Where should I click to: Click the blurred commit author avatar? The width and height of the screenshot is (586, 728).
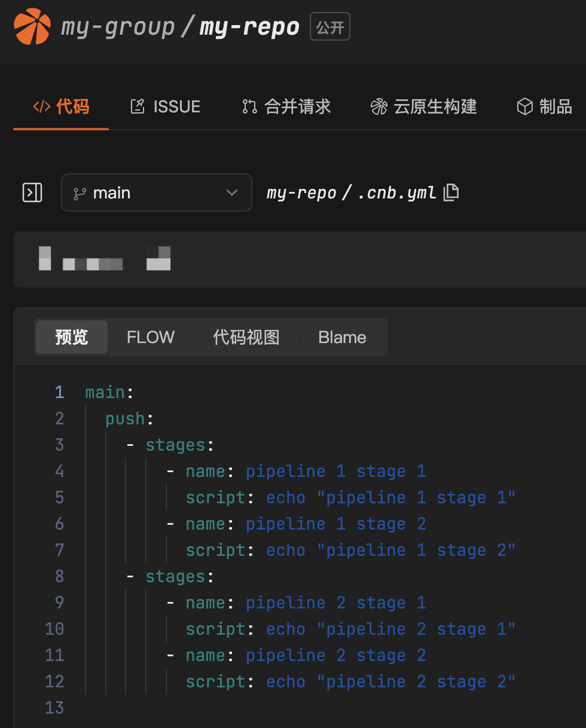point(45,258)
